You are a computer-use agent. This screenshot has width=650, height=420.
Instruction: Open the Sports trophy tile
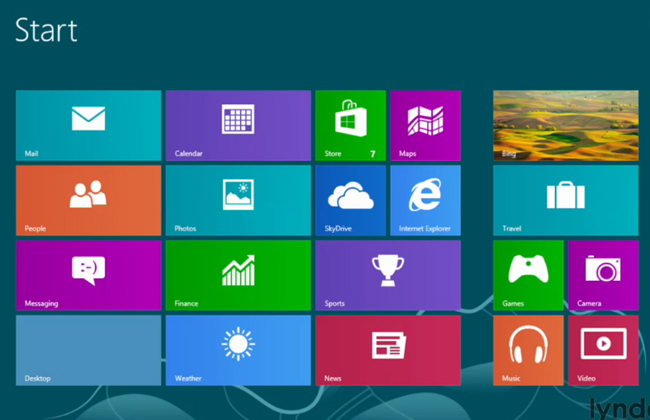[388, 275]
